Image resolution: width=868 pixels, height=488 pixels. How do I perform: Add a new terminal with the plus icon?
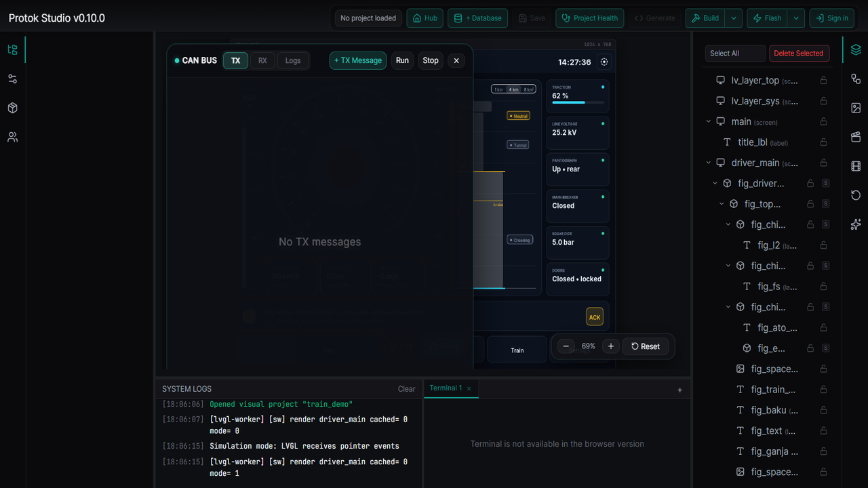click(680, 390)
